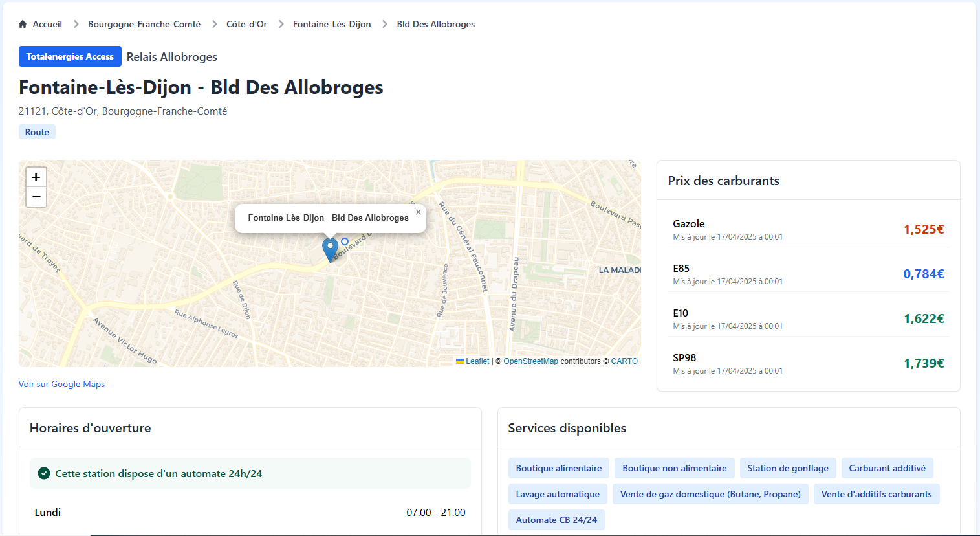Open the CARTO attribution link

tap(624, 361)
